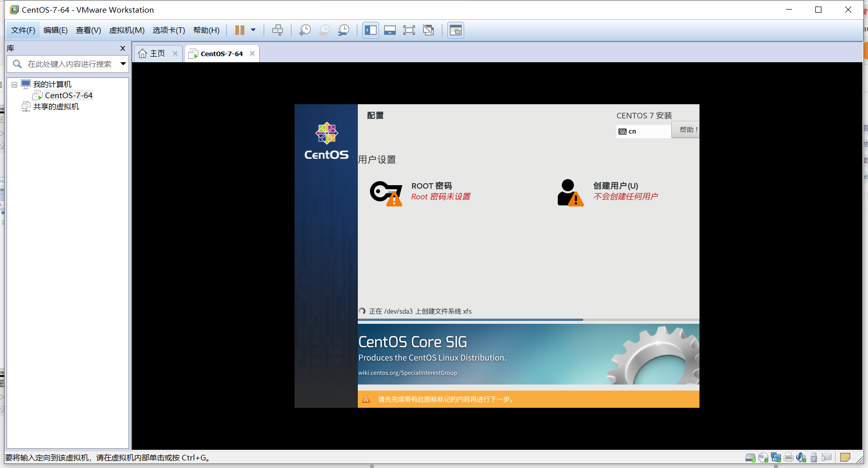The width and height of the screenshot is (868, 468).
Task: Click the magnifier search icon in library
Action: 17,64
